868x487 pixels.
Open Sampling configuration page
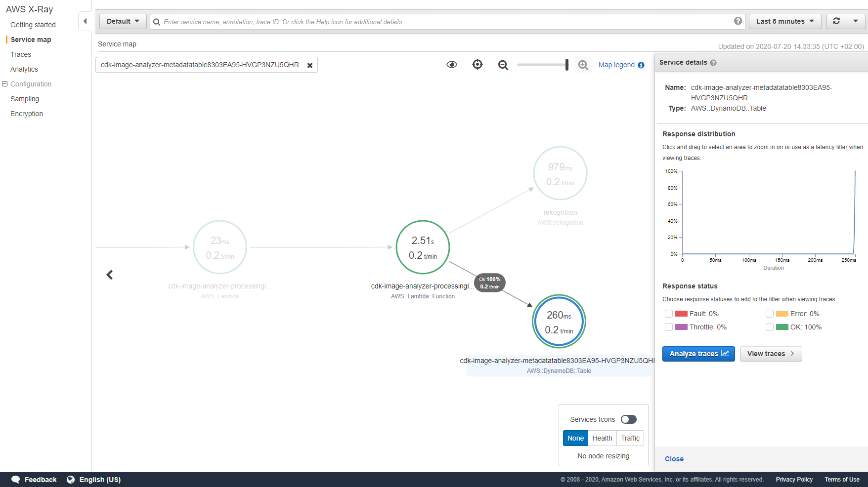25,99
